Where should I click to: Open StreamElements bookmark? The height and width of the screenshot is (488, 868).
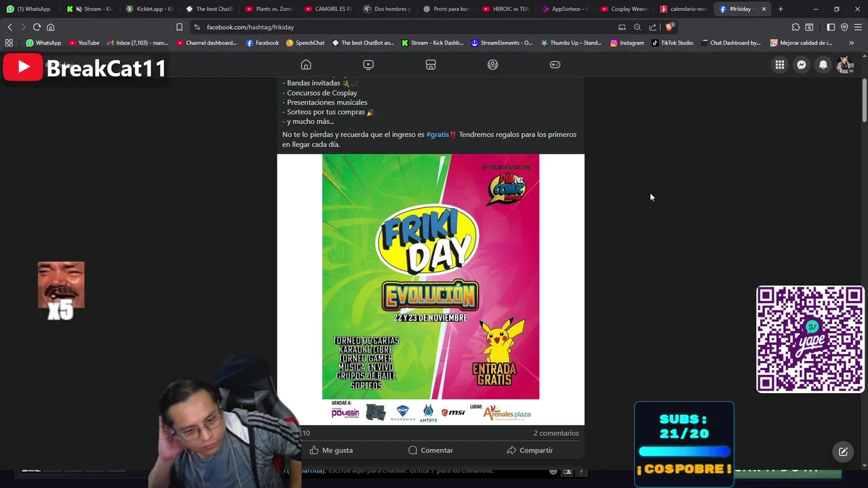point(502,43)
